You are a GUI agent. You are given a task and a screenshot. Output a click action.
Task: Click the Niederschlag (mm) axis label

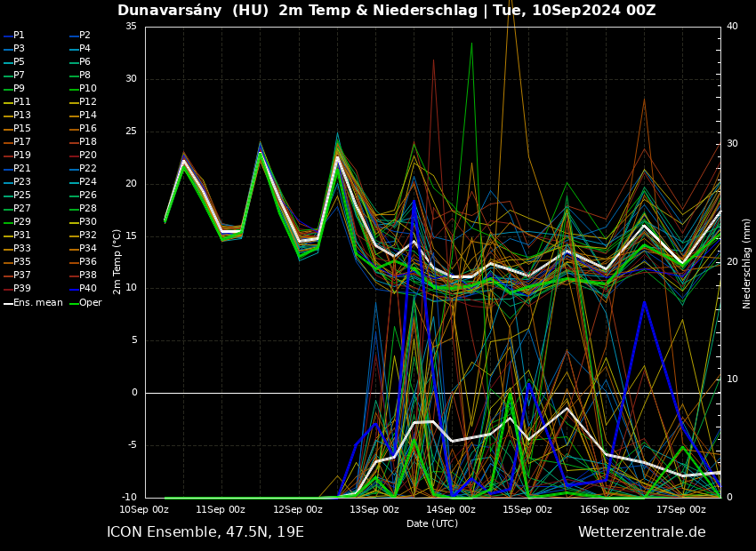pyautogui.click(x=747, y=263)
